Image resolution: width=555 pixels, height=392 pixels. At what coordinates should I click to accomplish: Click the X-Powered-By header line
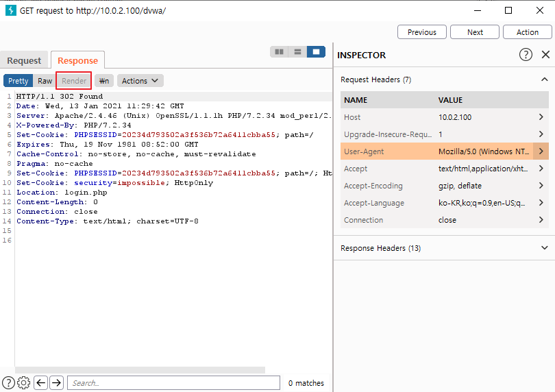coord(73,125)
